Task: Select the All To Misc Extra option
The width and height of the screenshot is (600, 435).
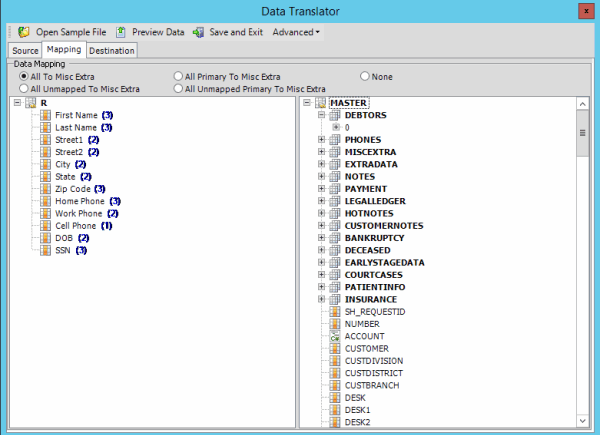Action: pyautogui.click(x=24, y=76)
